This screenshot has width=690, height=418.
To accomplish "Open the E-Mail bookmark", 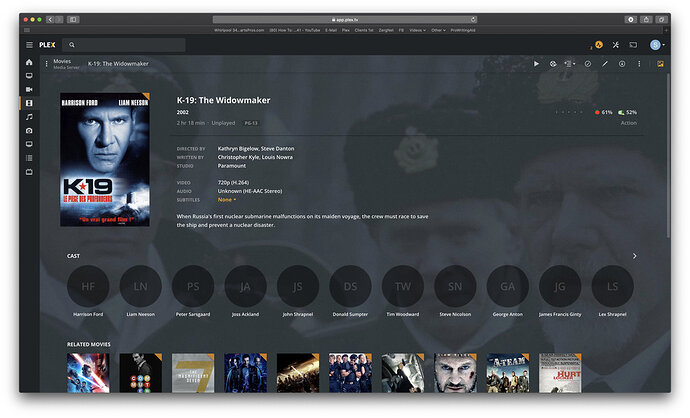I will pos(330,30).
